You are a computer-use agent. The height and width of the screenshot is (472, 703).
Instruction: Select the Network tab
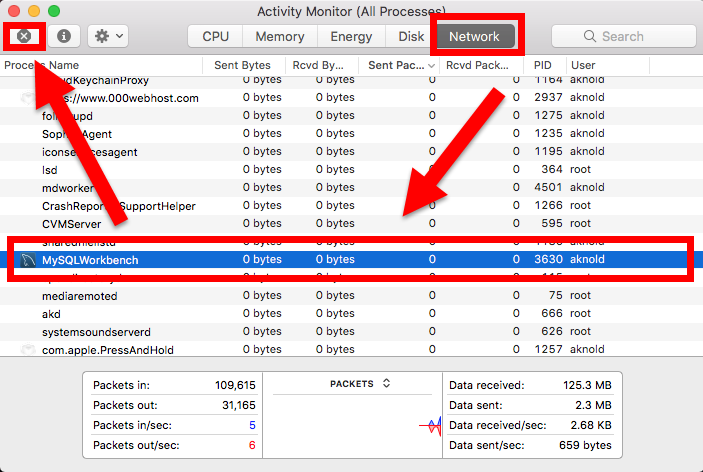pyautogui.click(x=473, y=36)
